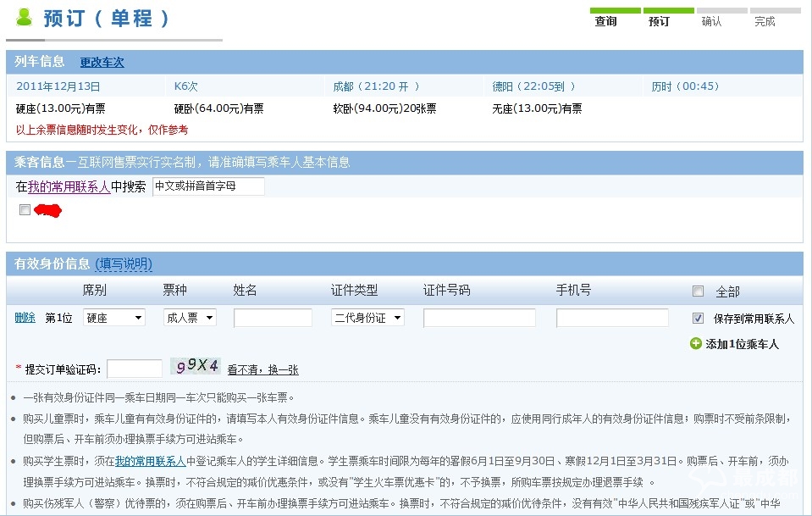Screen dimensions: 812x516
Task: Select the 预订 step tab
Action: [x=659, y=21]
